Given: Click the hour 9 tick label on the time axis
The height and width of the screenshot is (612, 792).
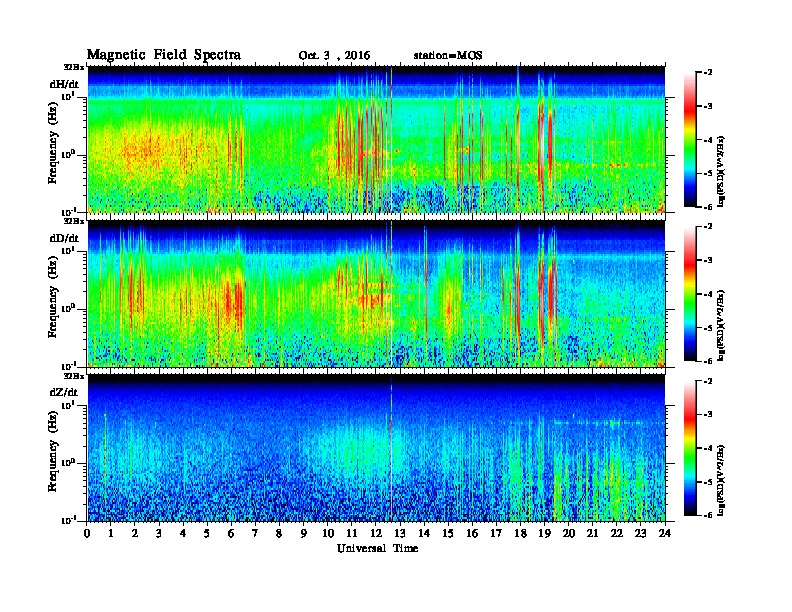Looking at the screenshot, I should coord(304,533).
